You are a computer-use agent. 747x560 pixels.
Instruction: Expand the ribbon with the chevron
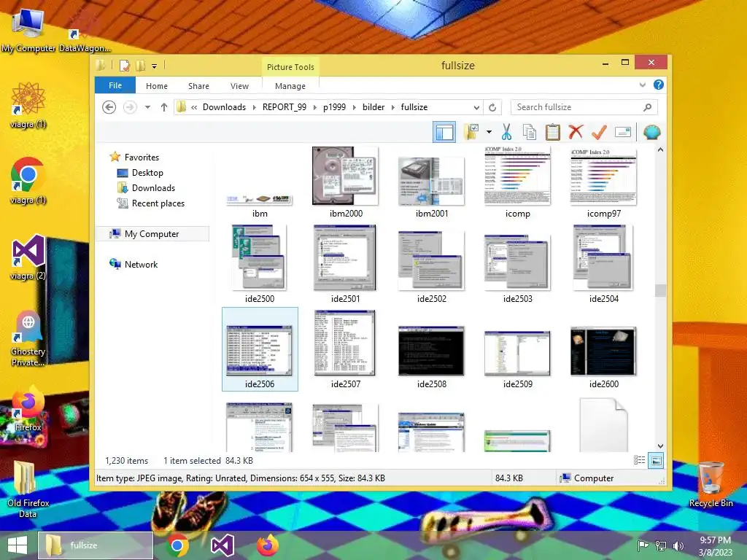pos(642,85)
